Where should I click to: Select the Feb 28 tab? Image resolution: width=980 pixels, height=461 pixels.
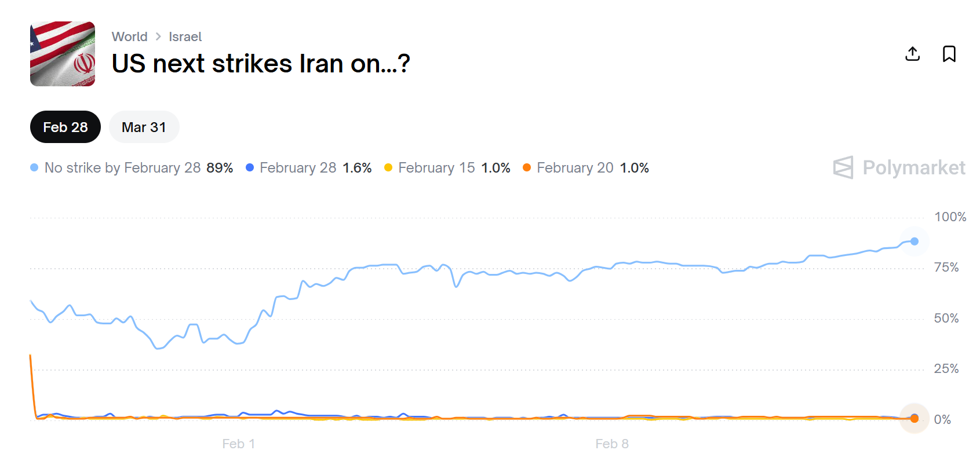pos(65,127)
